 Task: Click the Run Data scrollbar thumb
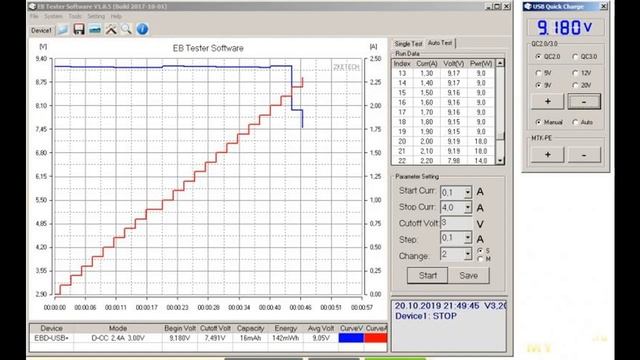pyautogui.click(x=500, y=136)
